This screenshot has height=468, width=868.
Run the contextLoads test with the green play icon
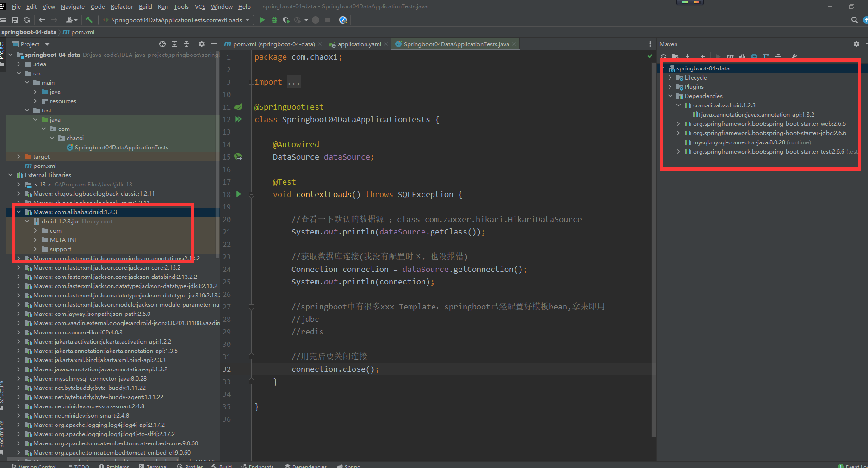[x=262, y=20]
